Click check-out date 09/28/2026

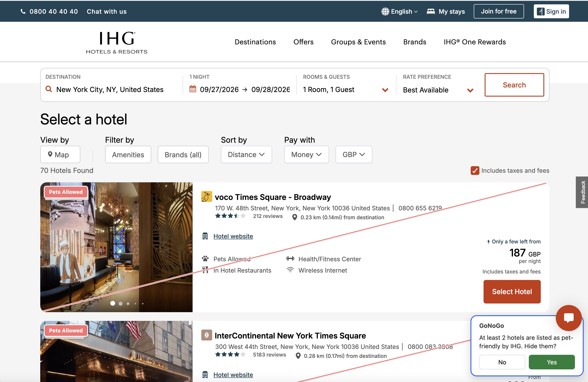[270, 89]
